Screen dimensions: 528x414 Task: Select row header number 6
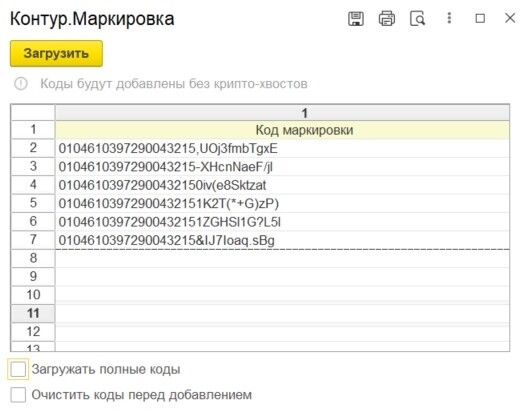(x=33, y=222)
